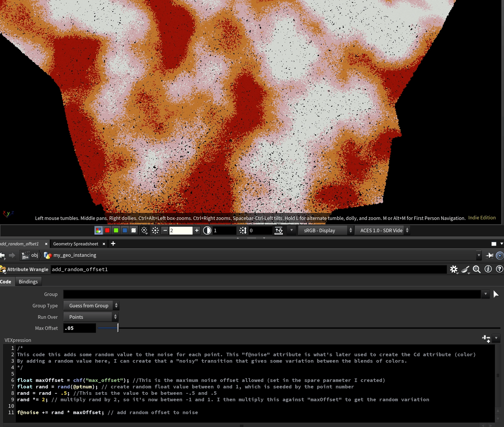Toggle the blue channel display

tap(125, 230)
